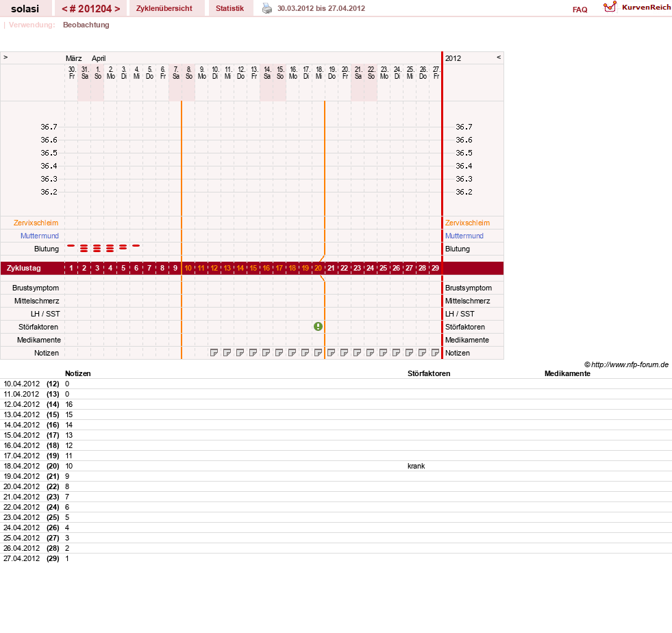Screen dimensions: 672x633
Task: Open the FAQ link
Action: coord(580,10)
